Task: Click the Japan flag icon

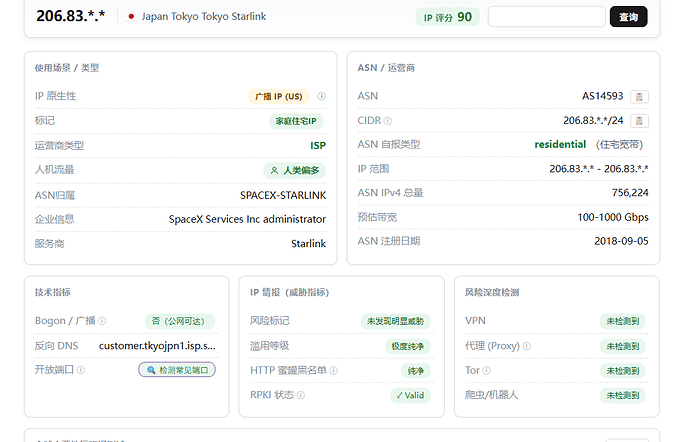Action: 131,17
